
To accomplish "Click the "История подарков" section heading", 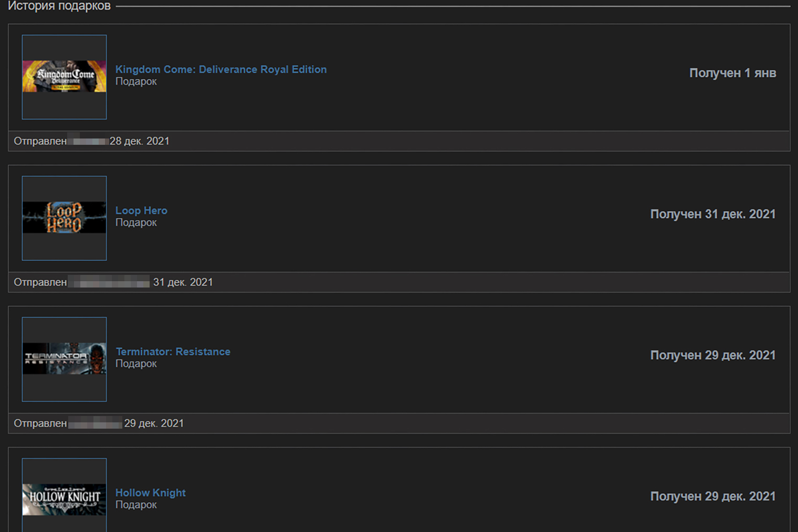I will point(59,6).
